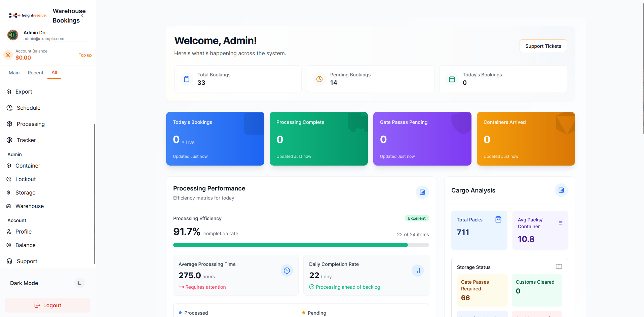Click the Daily Completion Rate bar icon
The image size is (644, 317).
click(x=417, y=271)
